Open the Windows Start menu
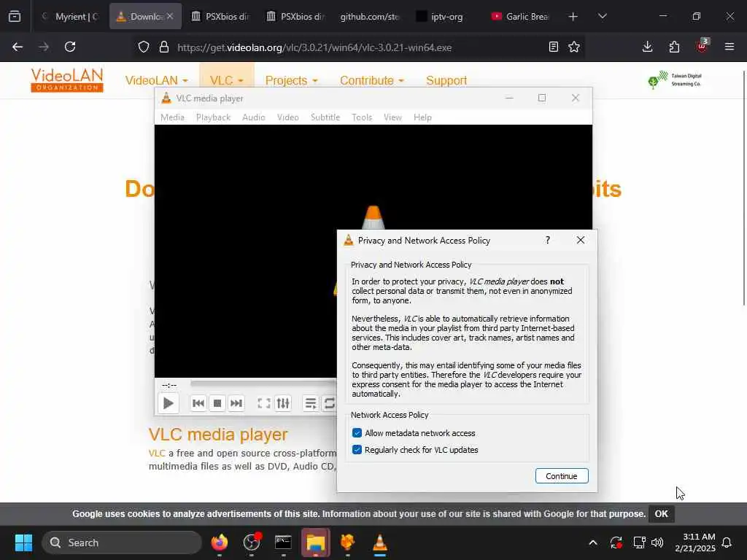This screenshot has width=747, height=560. [x=23, y=542]
